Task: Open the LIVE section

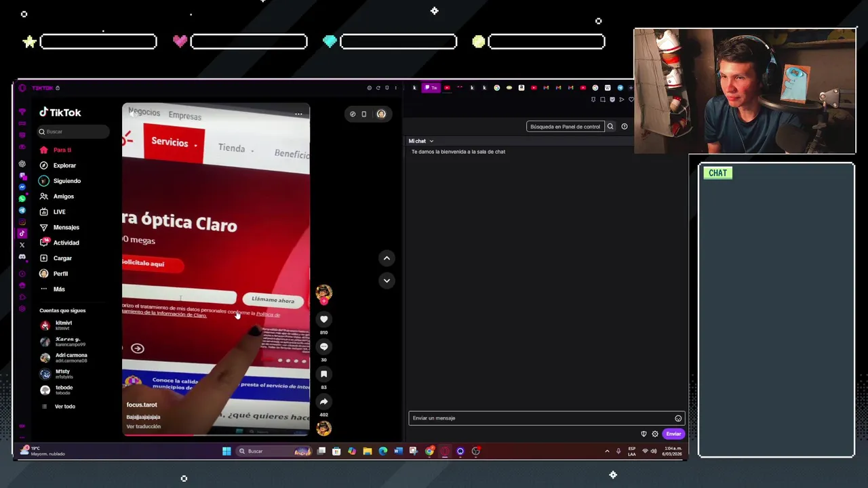Action: coord(60,212)
